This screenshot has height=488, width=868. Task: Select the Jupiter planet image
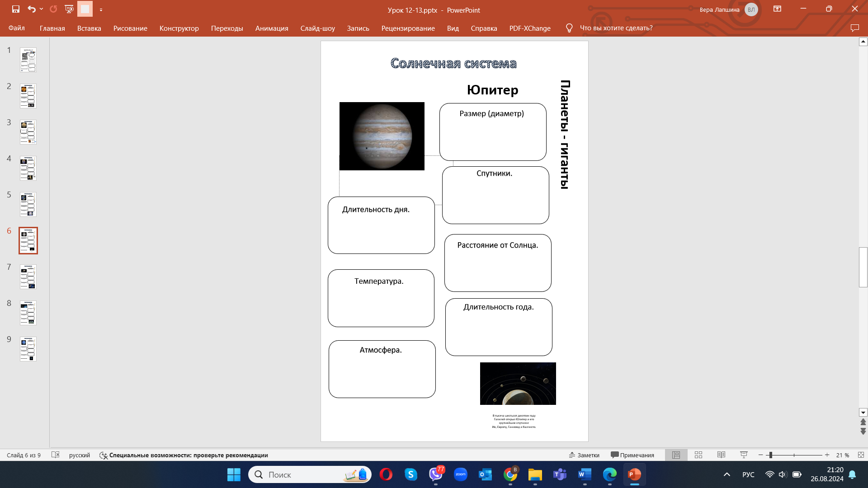382,136
